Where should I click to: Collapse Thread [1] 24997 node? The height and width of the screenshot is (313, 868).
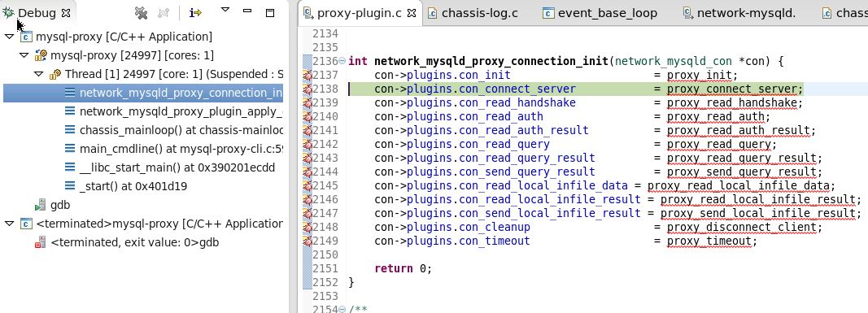click(x=38, y=73)
